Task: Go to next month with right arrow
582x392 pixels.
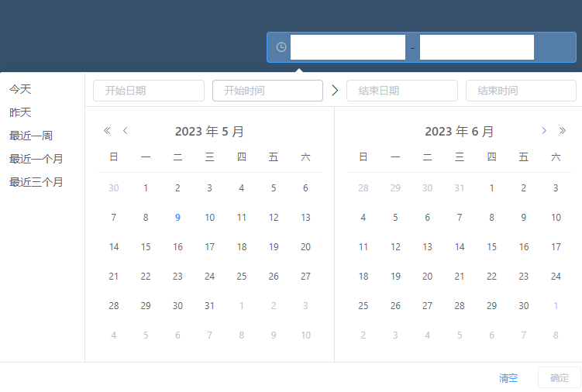Action: tap(544, 131)
